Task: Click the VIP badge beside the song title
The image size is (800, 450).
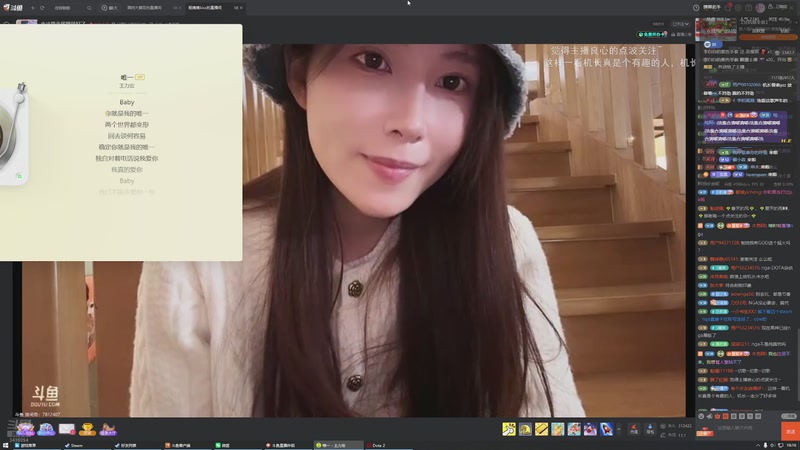Action: [140, 77]
